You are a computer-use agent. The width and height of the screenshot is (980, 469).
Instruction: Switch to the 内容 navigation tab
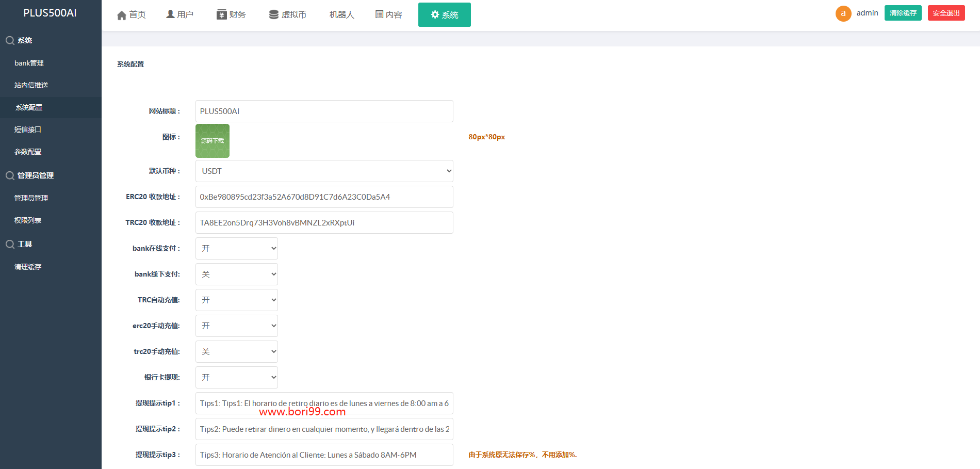pyautogui.click(x=389, y=15)
